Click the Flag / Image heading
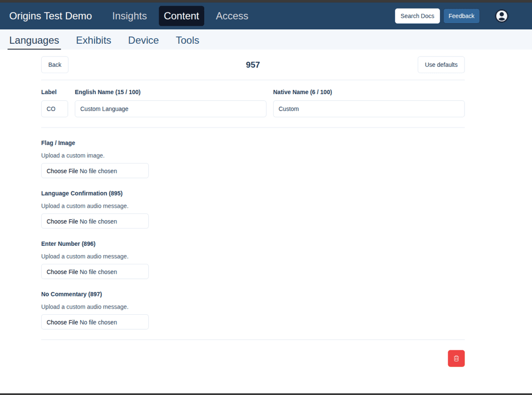This screenshot has width=532, height=395. click(58, 143)
